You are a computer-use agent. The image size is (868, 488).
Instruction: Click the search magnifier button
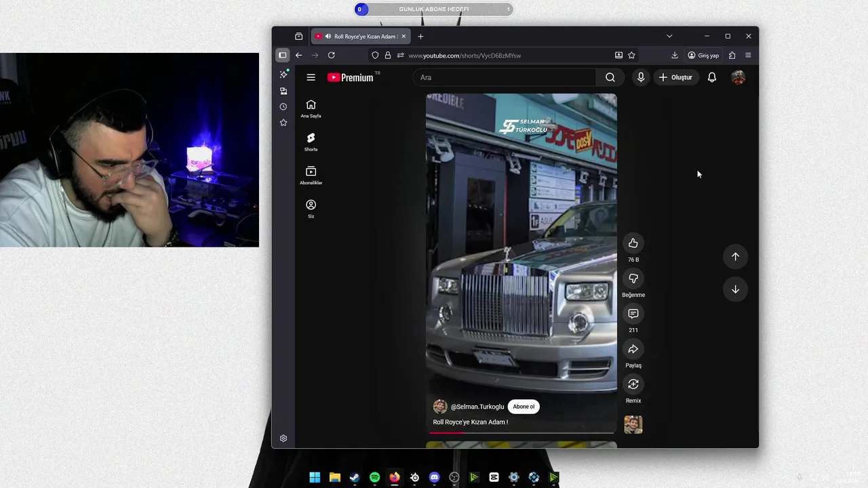(x=610, y=77)
